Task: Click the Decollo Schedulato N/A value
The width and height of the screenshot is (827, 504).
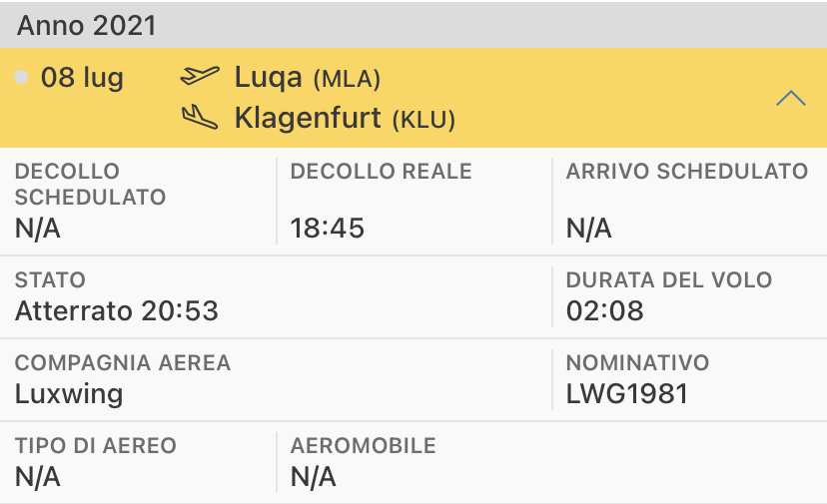Action: 38,229
